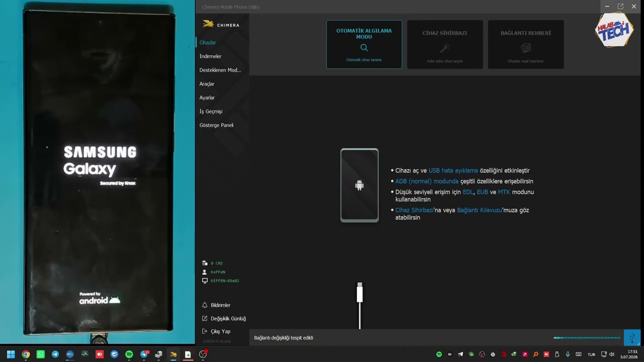Click the Bağlantı Kılavuzu link
This screenshot has height=362, width=644.
479,210
